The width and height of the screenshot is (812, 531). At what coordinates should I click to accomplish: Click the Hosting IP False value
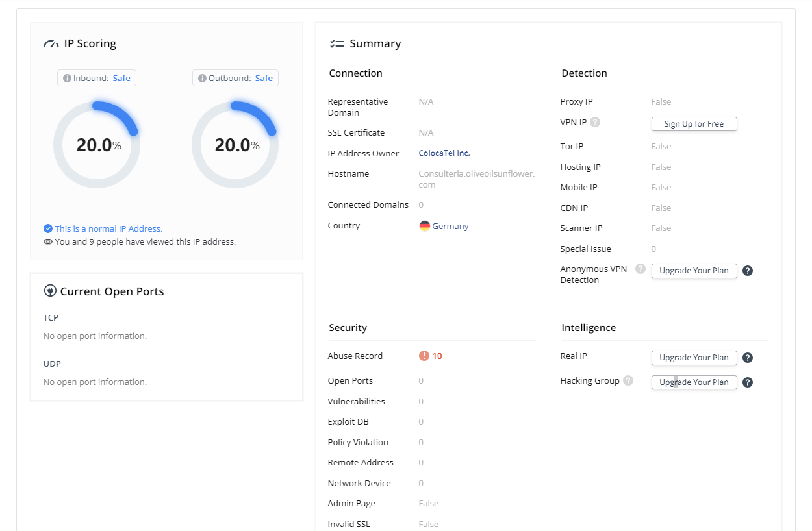[661, 167]
